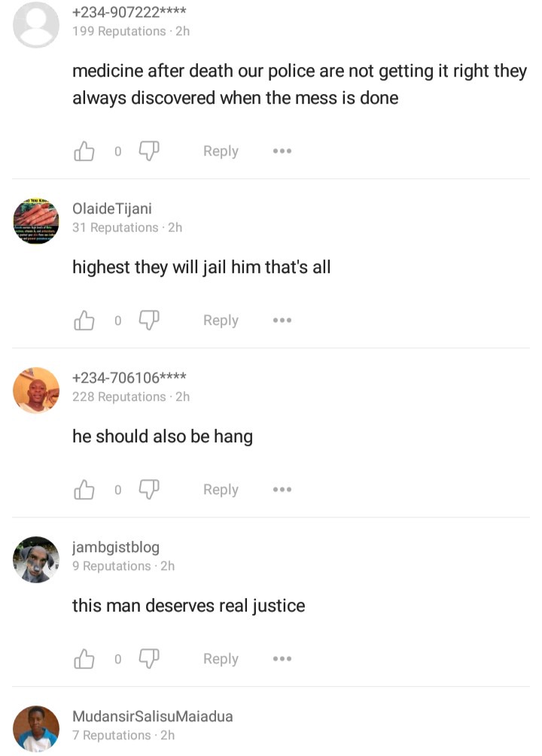Image resolution: width=542 pixels, height=756 pixels.
Task: Reply to OlaideTijani's comment
Action: coord(221,320)
